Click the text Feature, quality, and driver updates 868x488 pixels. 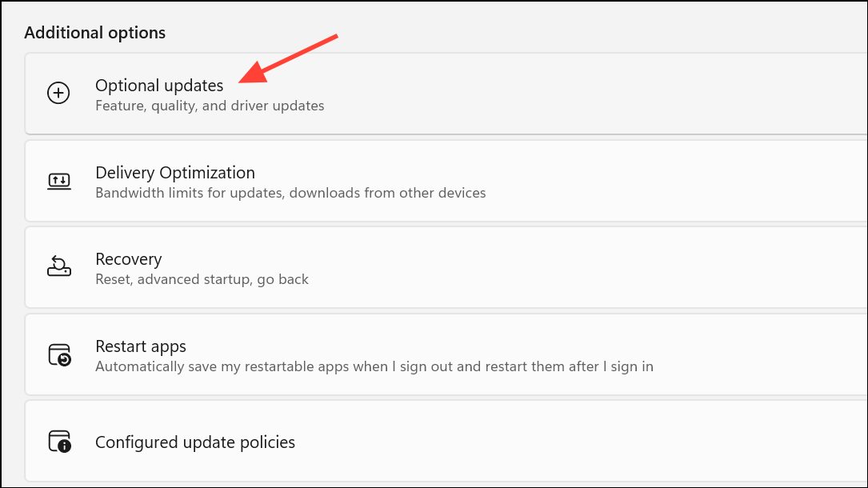pyautogui.click(x=210, y=106)
